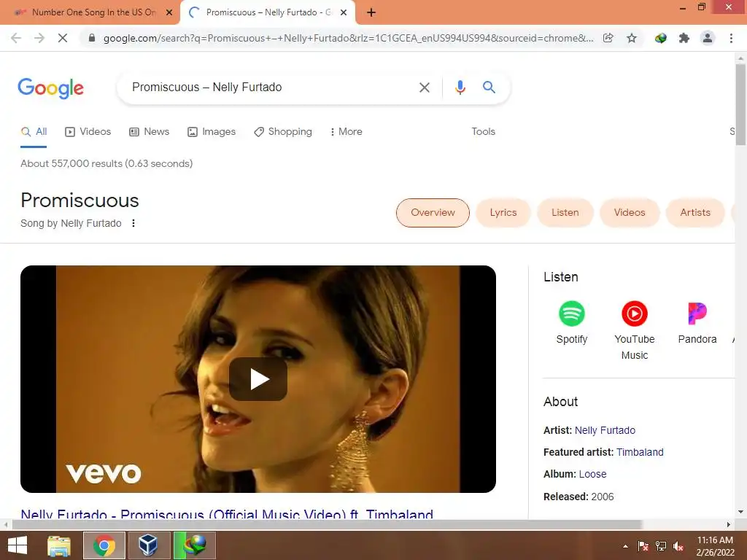
Task: Click the share page icon in address bar
Action: [x=608, y=38]
